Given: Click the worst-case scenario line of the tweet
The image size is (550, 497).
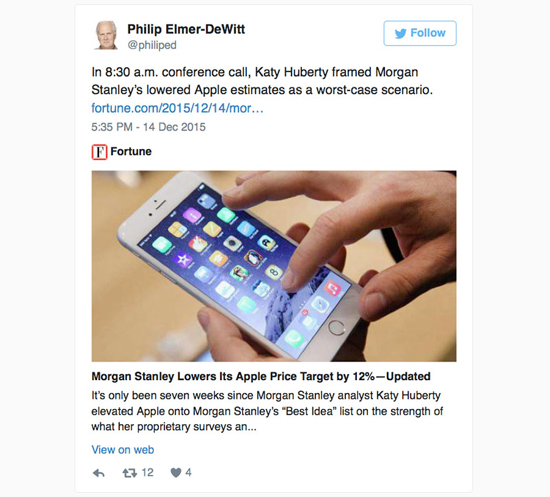Looking at the screenshot, I should (262, 90).
